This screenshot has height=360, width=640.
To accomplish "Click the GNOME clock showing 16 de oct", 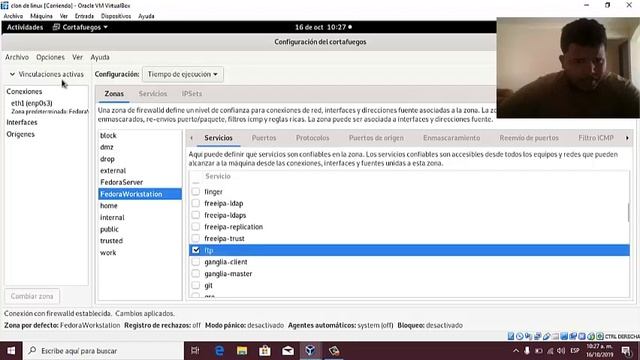I will [323, 27].
